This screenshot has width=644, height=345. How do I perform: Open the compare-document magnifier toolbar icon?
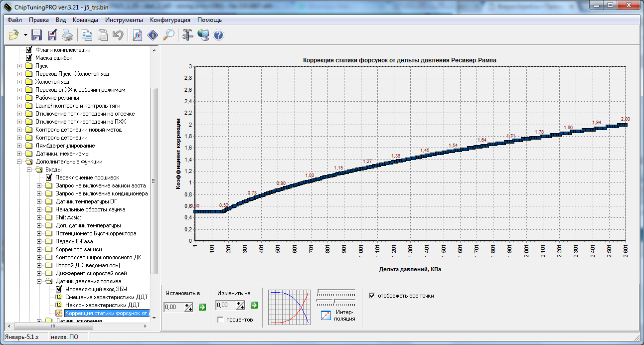tap(138, 35)
